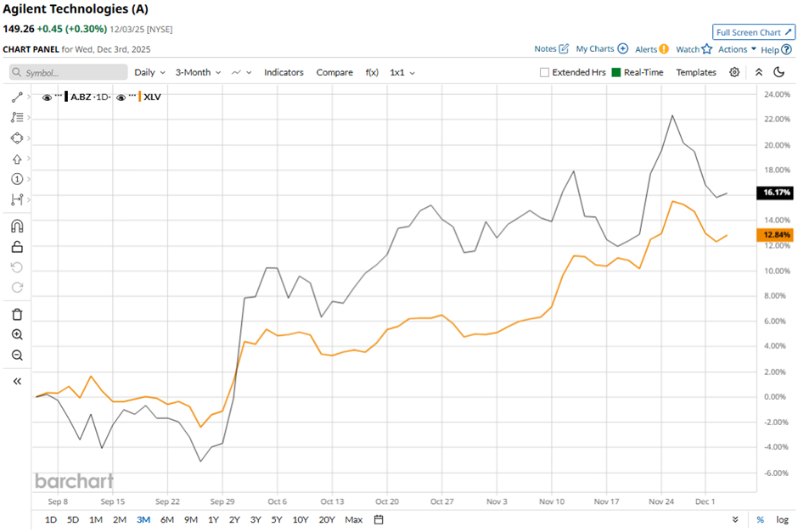The height and width of the screenshot is (532, 798).
Task: Open the 3-Month period dropdown
Action: pyautogui.click(x=198, y=72)
